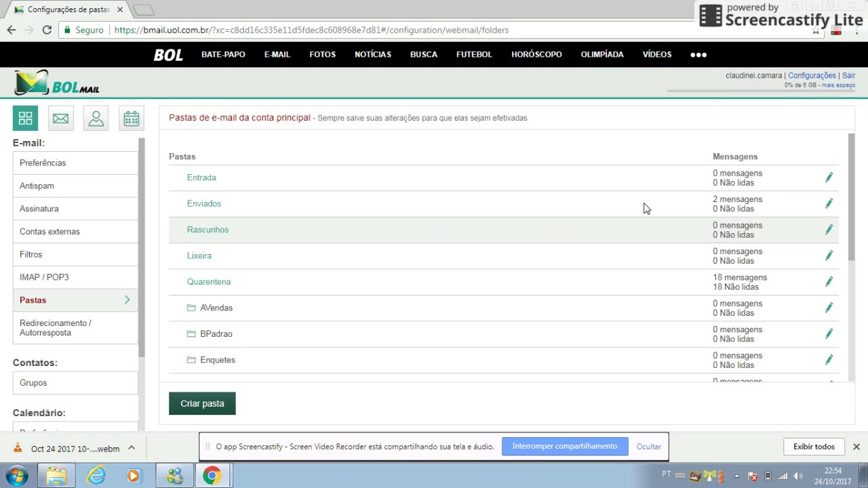
Task: Edit the Quarentena folder pencil icon
Action: tap(829, 282)
